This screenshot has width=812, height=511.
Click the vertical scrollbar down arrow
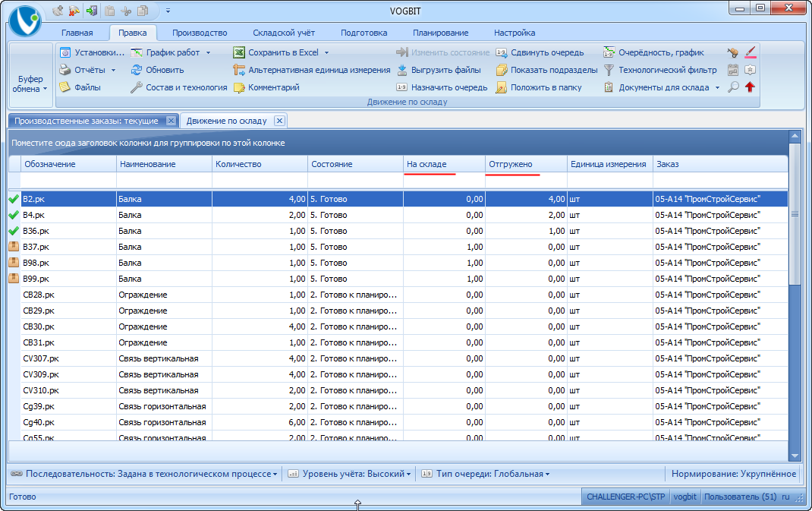point(795,456)
